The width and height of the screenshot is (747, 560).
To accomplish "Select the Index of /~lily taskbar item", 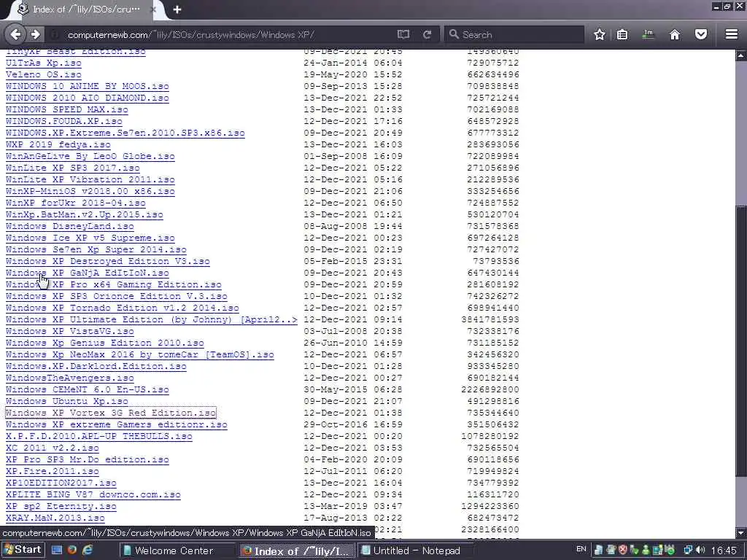I will point(298,551).
